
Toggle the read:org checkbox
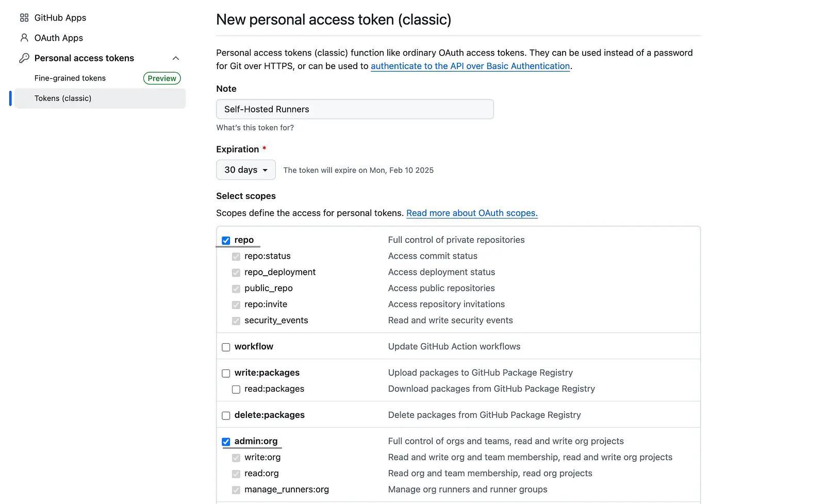(236, 474)
